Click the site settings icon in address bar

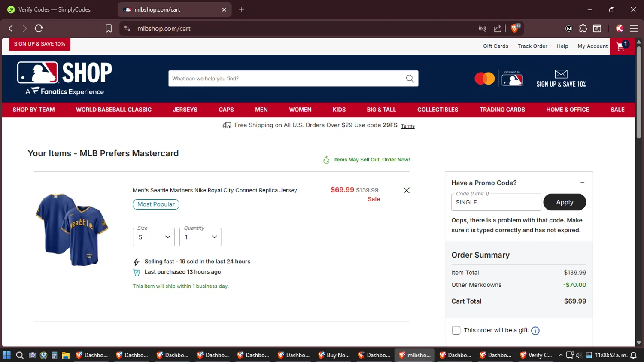pyautogui.click(x=127, y=28)
